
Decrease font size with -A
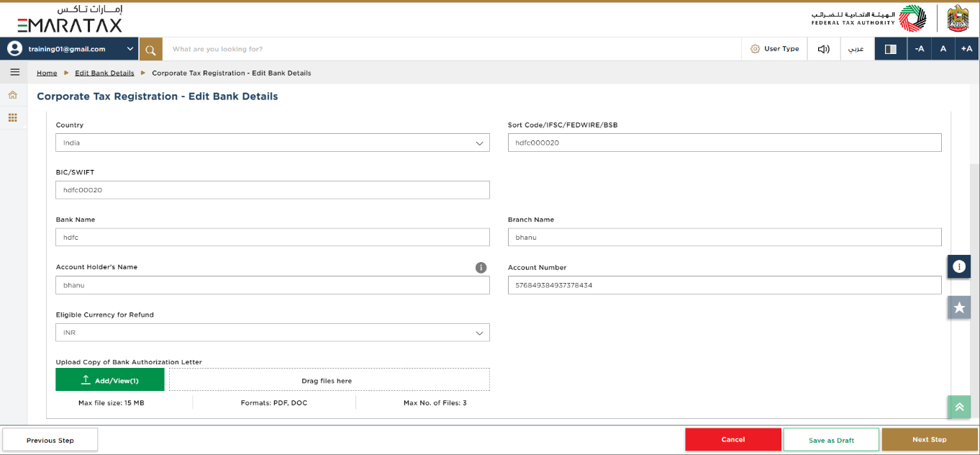point(919,49)
